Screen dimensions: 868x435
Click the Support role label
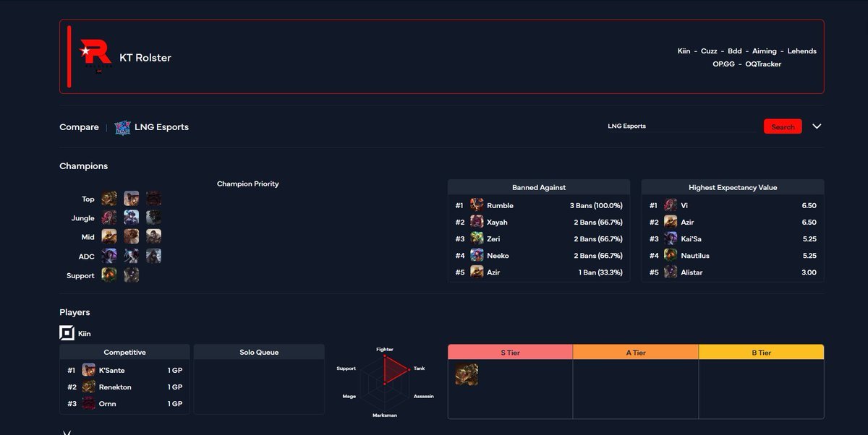click(x=80, y=275)
